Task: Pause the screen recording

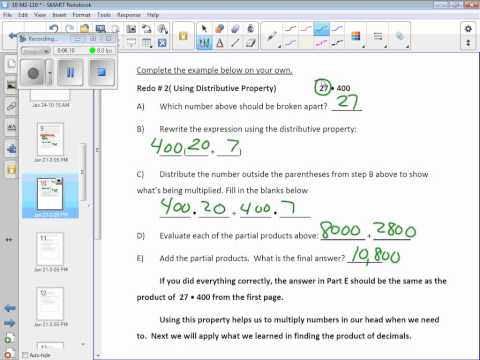Action: [x=70, y=72]
